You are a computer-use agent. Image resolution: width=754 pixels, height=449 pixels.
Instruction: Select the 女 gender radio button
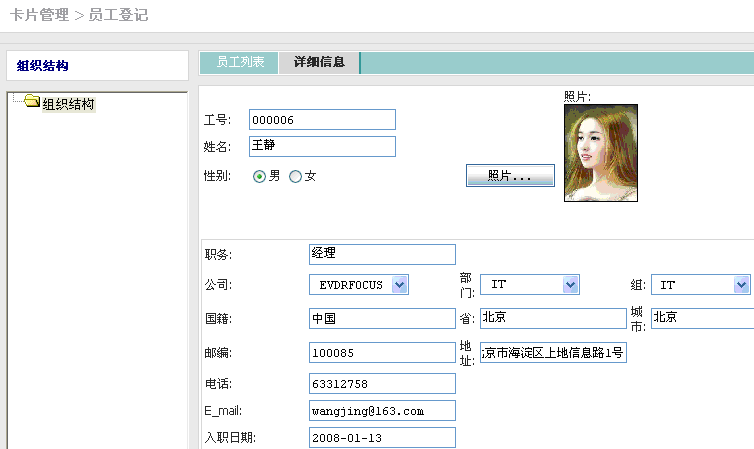(295, 176)
